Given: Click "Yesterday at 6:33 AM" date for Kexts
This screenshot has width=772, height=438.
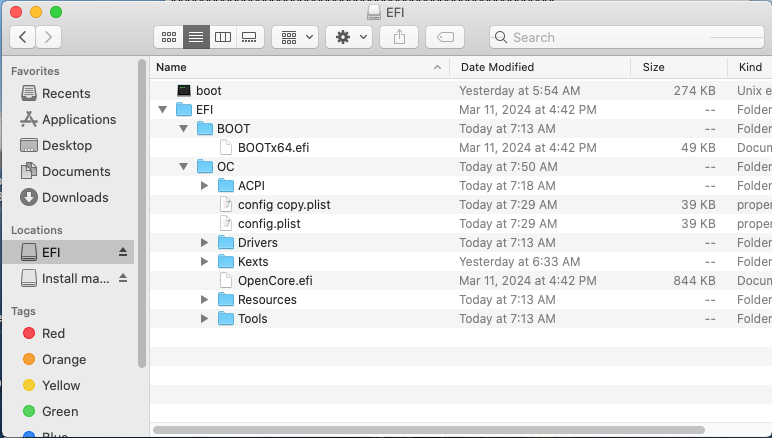Looking at the screenshot, I should click(x=519, y=261).
